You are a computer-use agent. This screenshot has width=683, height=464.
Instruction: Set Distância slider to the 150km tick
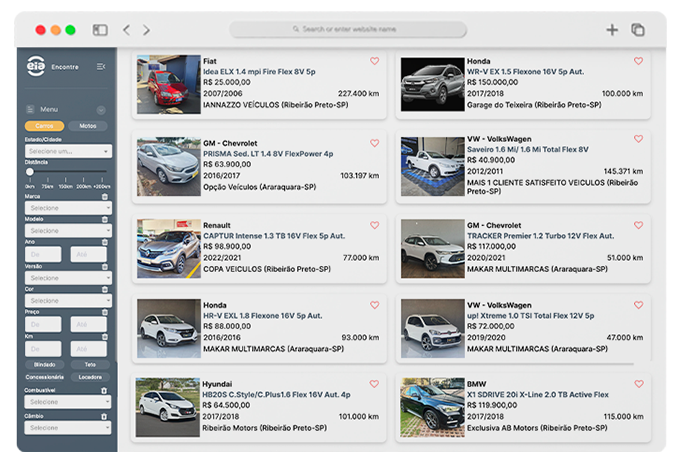[x=66, y=180]
